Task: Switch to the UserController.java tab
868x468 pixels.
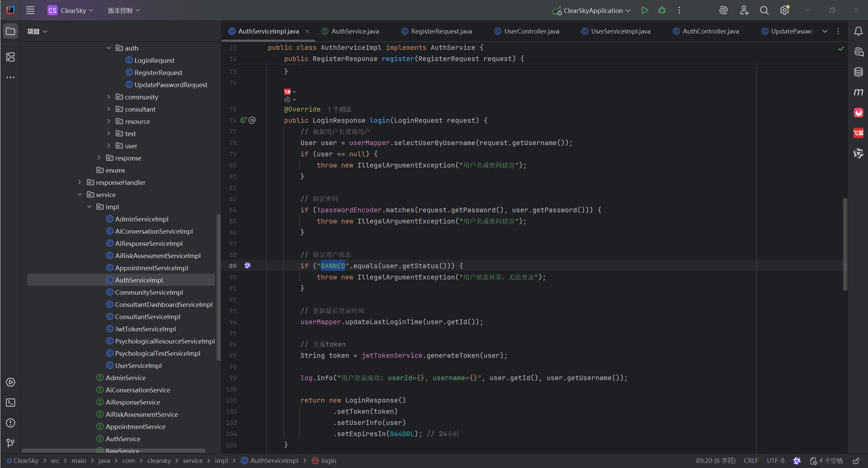Action: [531, 32]
